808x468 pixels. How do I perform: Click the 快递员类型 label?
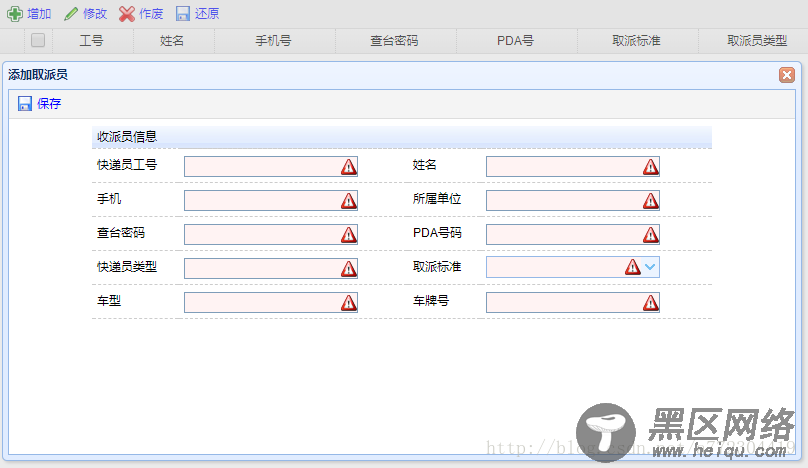tap(127, 267)
